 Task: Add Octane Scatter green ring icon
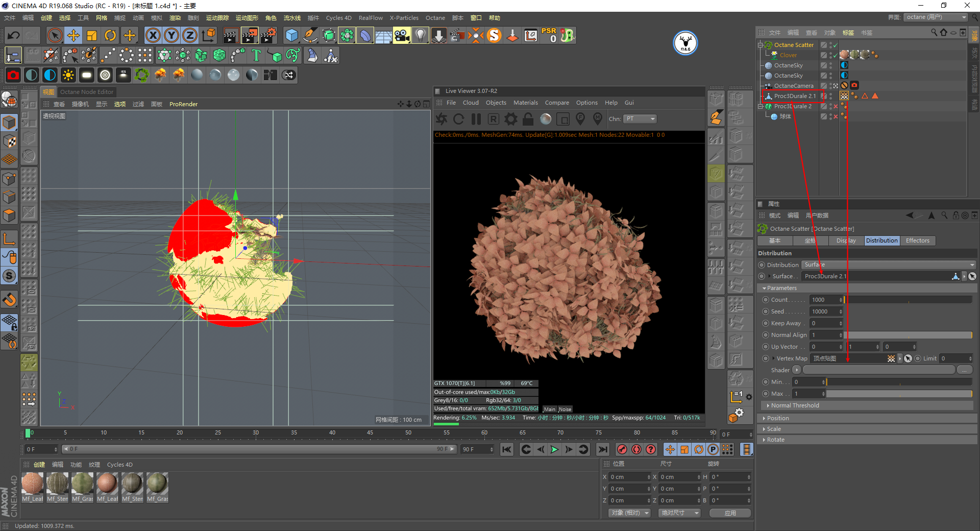[x=142, y=75]
